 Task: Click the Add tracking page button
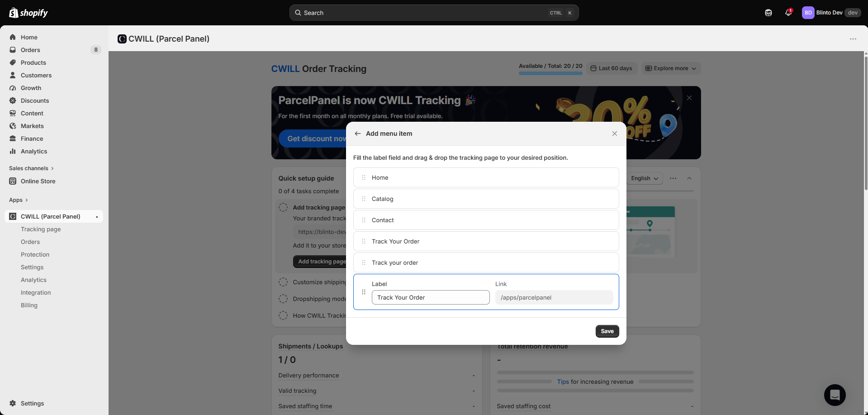click(x=319, y=262)
